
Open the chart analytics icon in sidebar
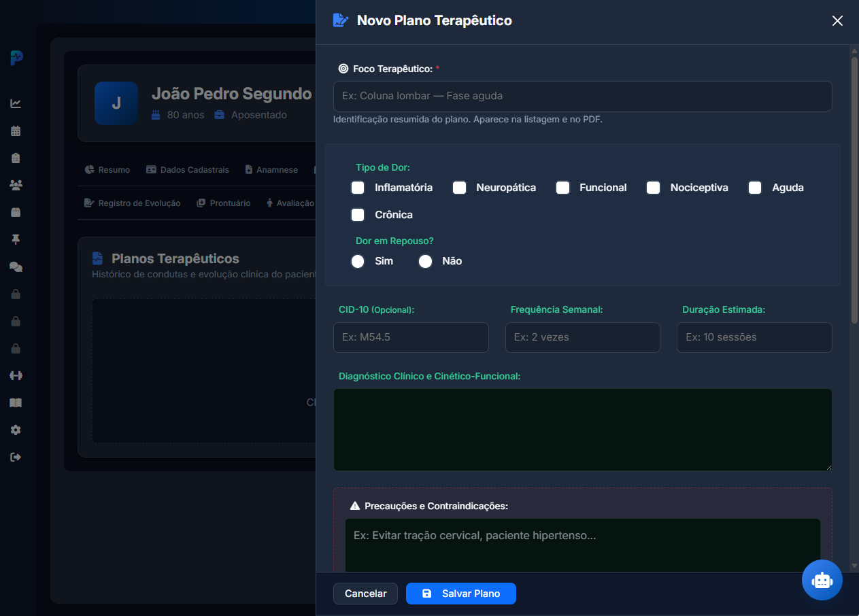point(16,103)
